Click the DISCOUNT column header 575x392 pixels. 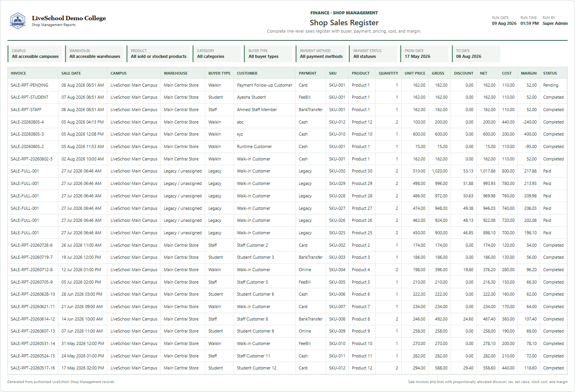pyautogui.click(x=464, y=73)
